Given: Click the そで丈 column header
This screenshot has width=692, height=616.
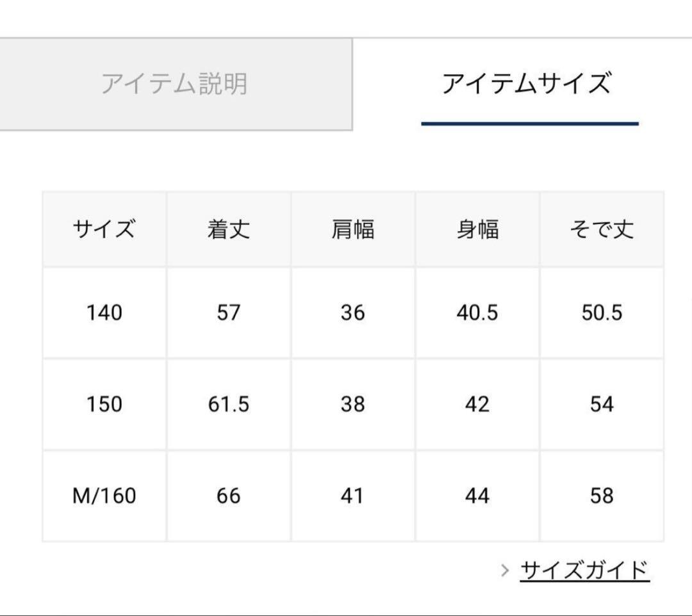Looking at the screenshot, I should 601,230.
